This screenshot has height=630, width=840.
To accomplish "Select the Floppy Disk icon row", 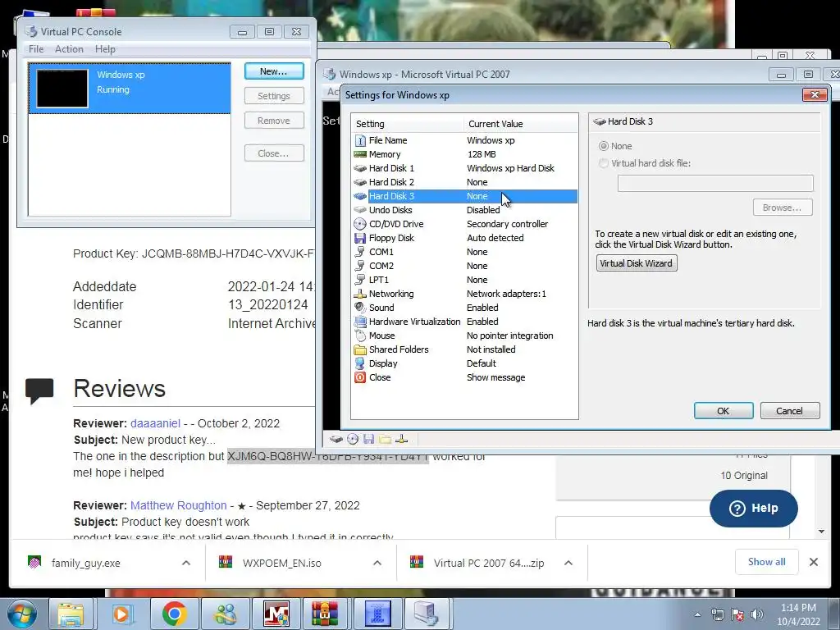I will pyautogui.click(x=465, y=238).
